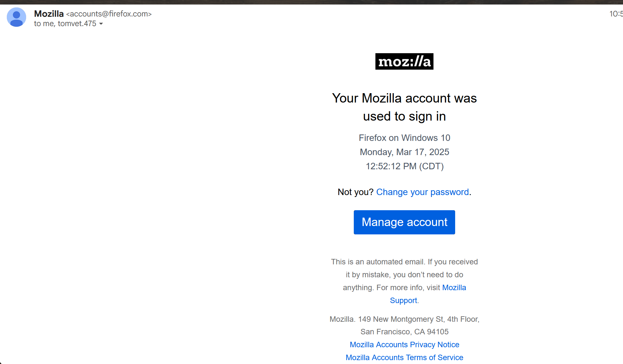Screen dimensions: 623x364
Task: Open Mozilla Accounts Privacy Notice
Action: pyautogui.click(x=404, y=345)
